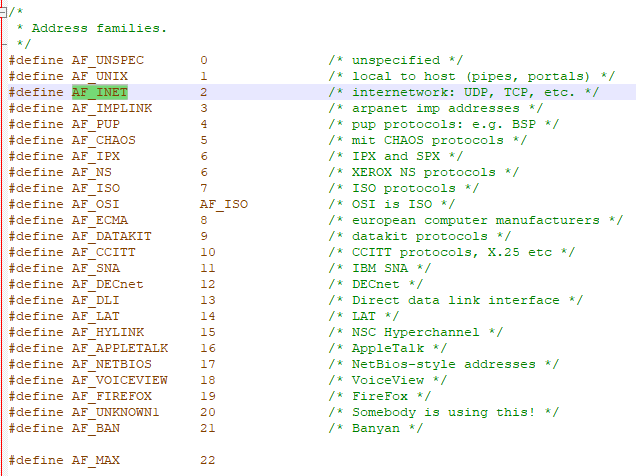Click the AF_APPLETALK identifier

click(x=119, y=348)
